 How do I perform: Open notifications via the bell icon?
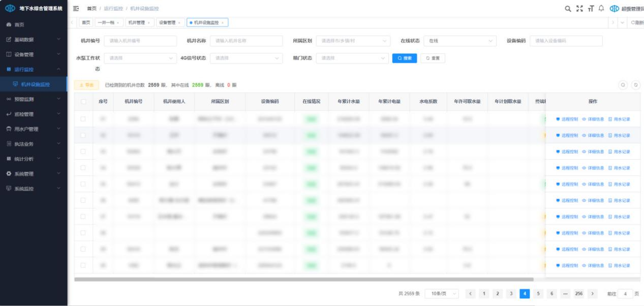[601, 9]
